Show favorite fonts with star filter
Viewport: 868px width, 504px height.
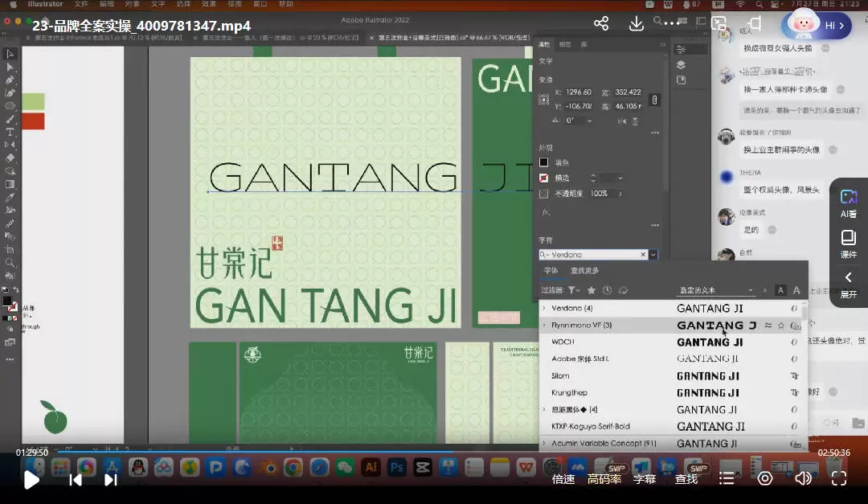[x=592, y=290]
